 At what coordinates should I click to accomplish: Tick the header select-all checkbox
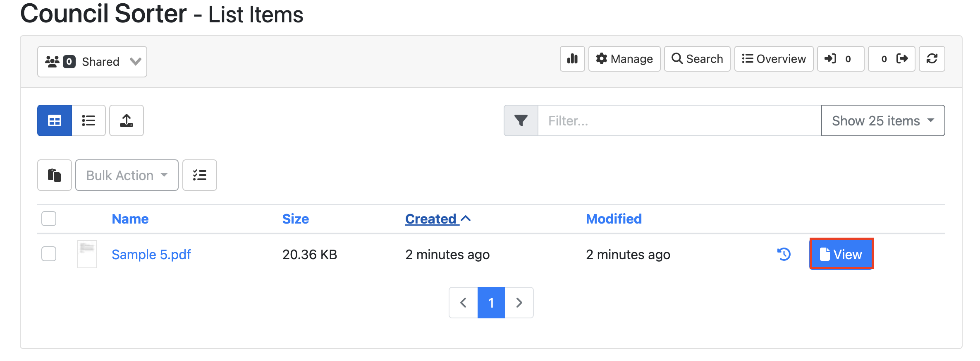click(49, 219)
